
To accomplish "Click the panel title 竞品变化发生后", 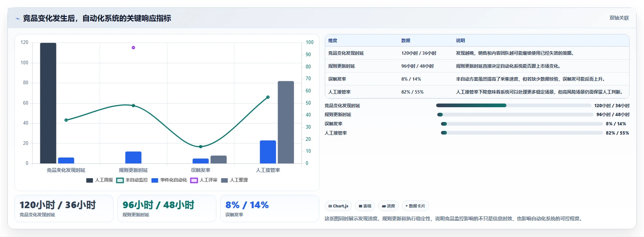I will tap(97, 18).
